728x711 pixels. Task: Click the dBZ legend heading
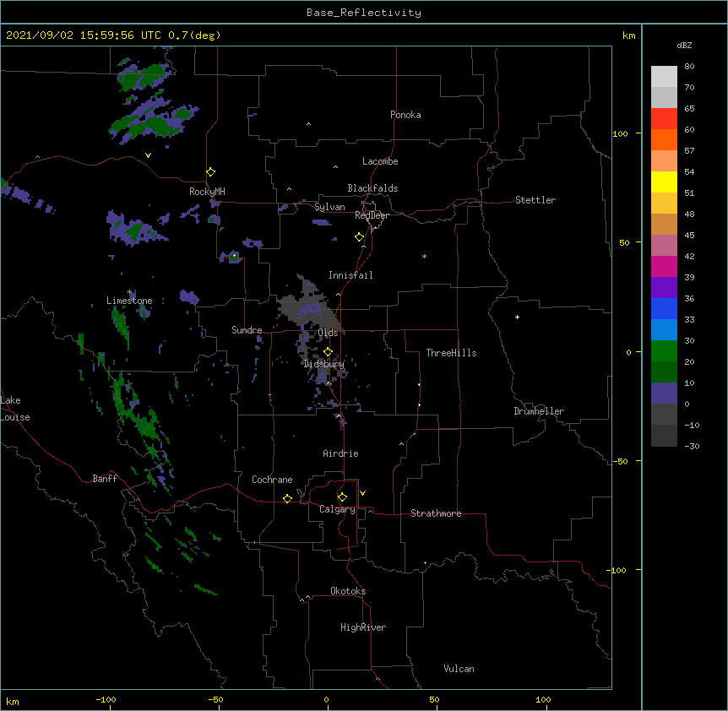coord(684,45)
